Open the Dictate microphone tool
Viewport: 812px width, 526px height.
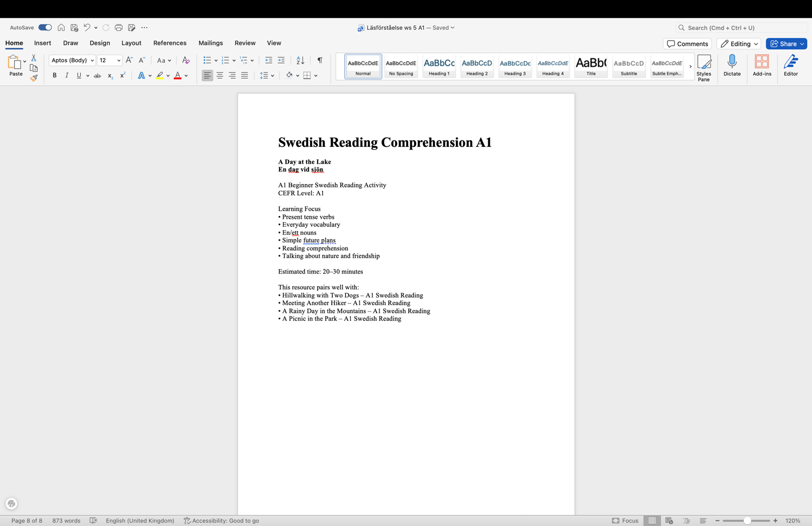click(732, 66)
